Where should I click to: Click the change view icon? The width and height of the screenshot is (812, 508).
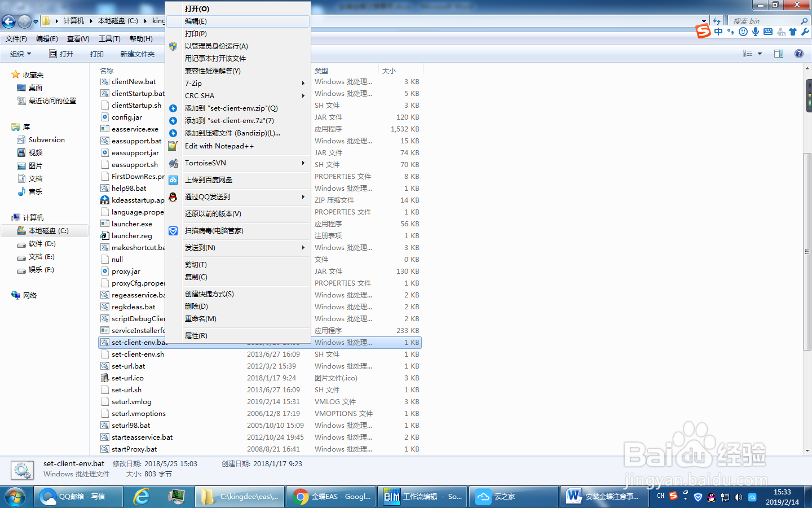[748, 54]
